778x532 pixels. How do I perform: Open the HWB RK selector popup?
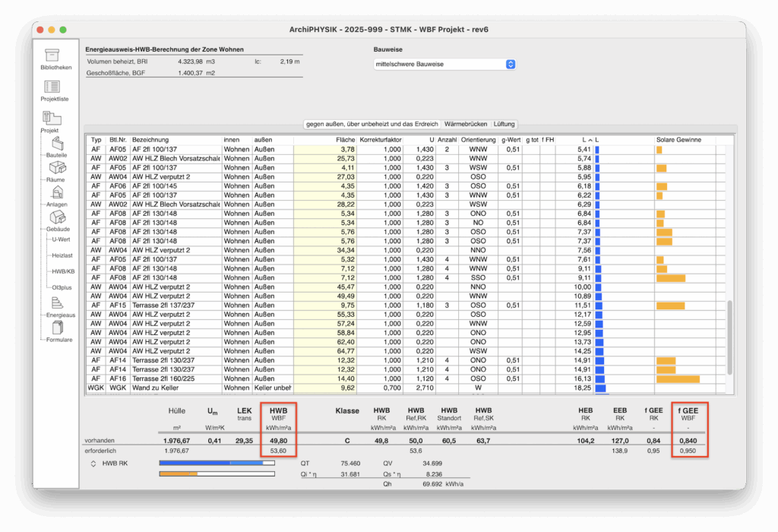93,463
